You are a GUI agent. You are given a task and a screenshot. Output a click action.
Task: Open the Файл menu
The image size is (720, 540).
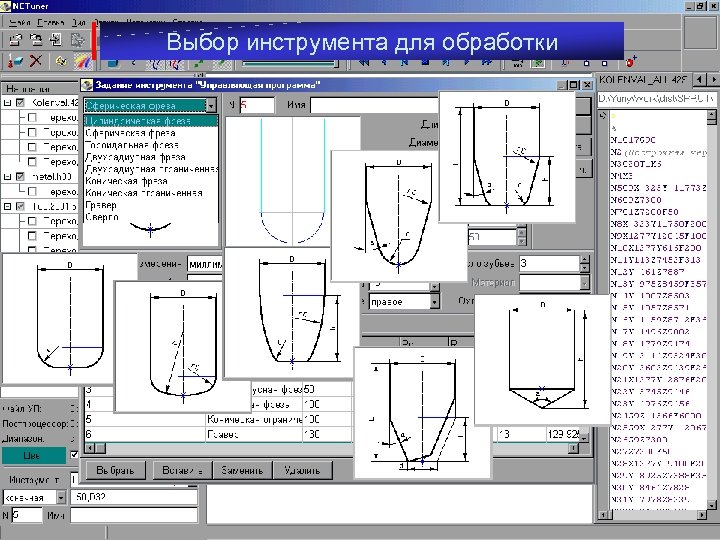coord(19,22)
